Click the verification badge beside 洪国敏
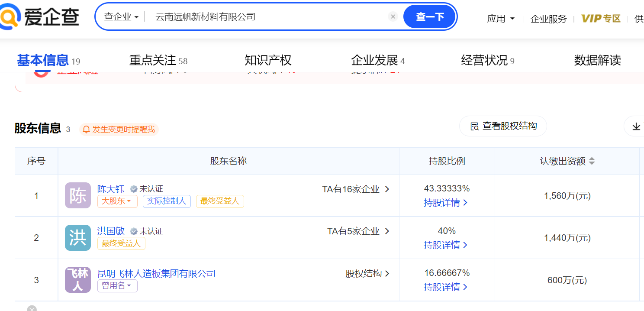 (x=134, y=231)
